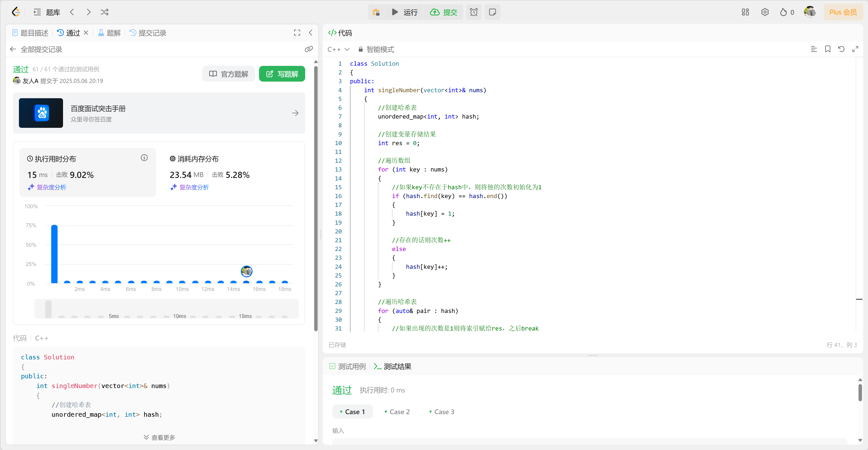The width and height of the screenshot is (868, 450).
Task: Format code using the align icon
Action: coord(814,49)
